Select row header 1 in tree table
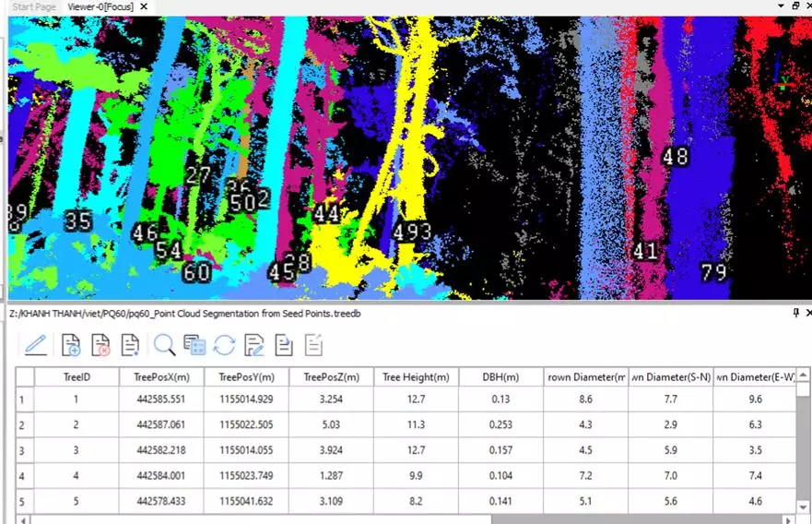812x524 pixels. coord(25,399)
